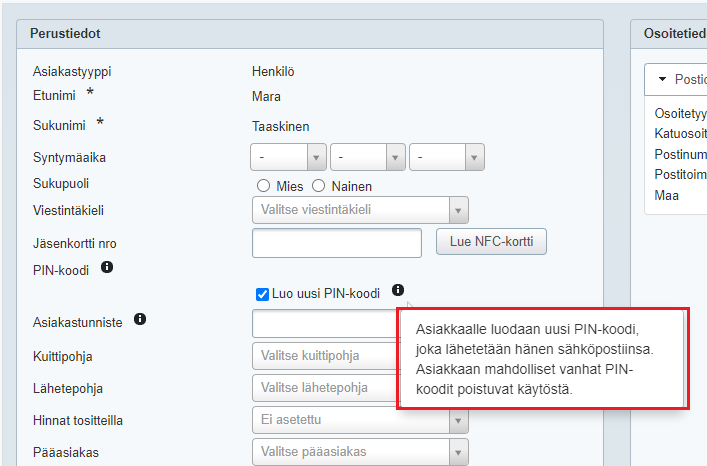707x466 pixels.
Task: Open the third Syntymäaika dropdown
Action: [446, 157]
